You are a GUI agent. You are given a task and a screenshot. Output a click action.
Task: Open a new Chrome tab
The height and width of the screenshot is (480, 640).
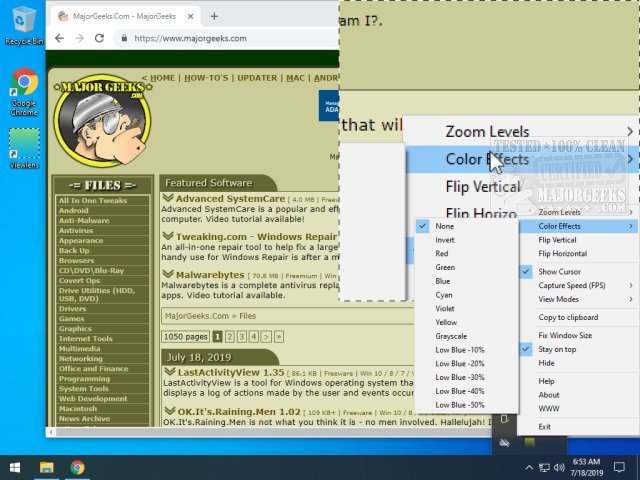coord(214,16)
